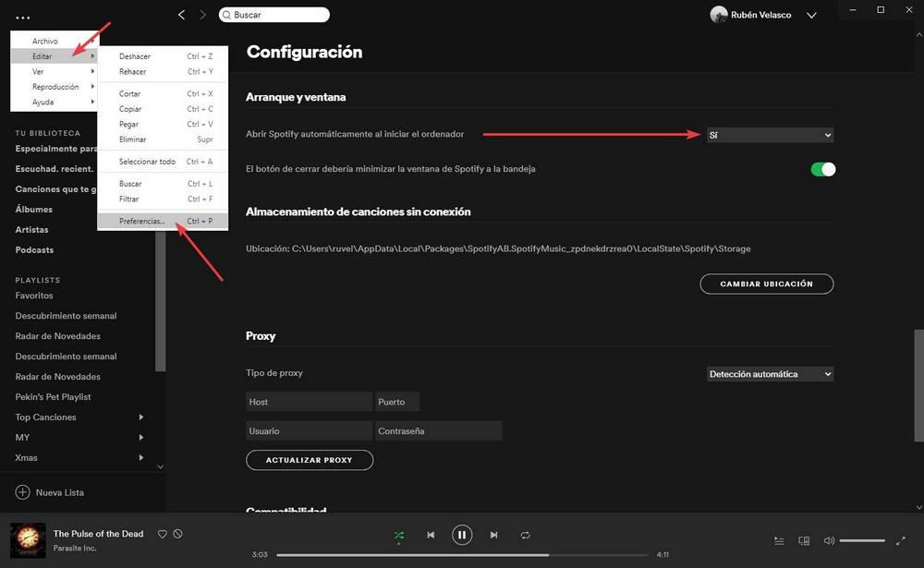Enable repeat mode
The image size is (924, 568).
pos(525,534)
